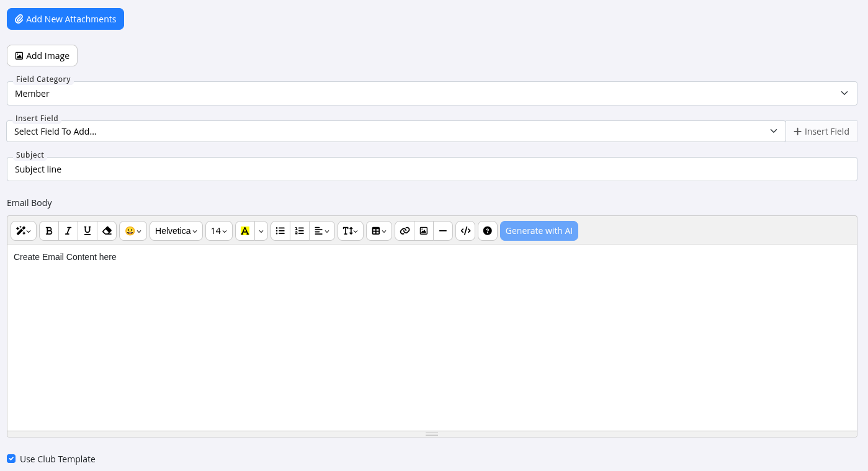This screenshot has height=471, width=868.
Task: Click the Insert Field button
Action: [821, 131]
